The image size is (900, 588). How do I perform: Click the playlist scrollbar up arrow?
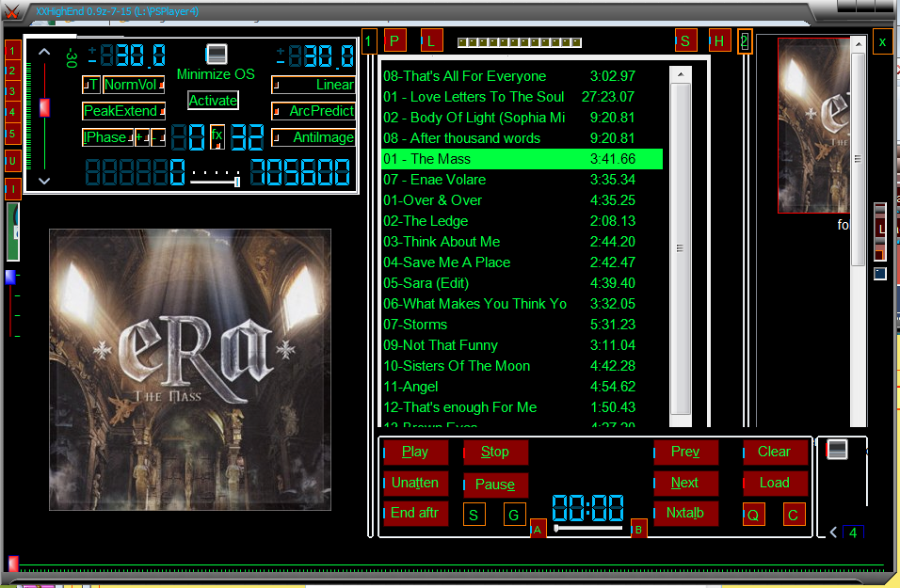click(681, 74)
